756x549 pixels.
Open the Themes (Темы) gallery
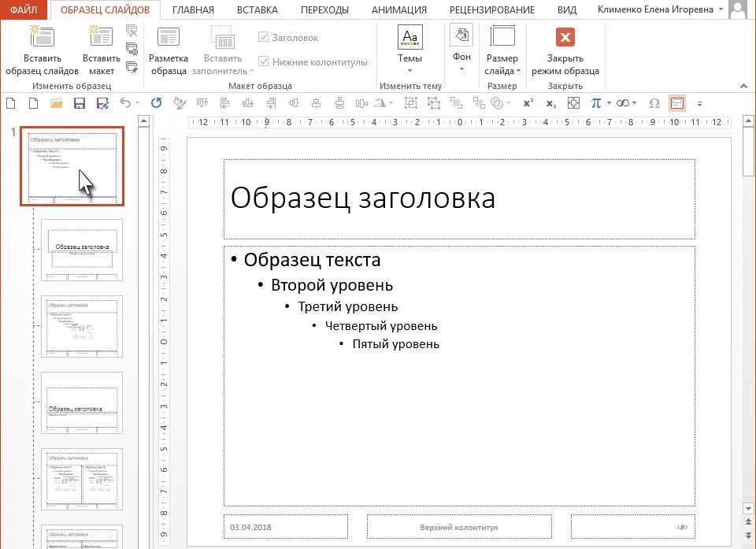(409, 48)
